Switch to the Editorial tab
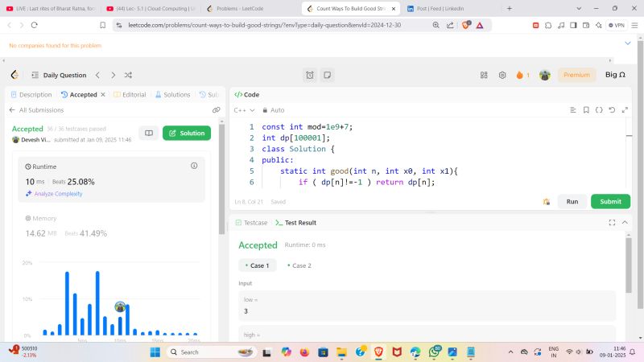Viewport: 644px width, 362px height. (x=130, y=94)
